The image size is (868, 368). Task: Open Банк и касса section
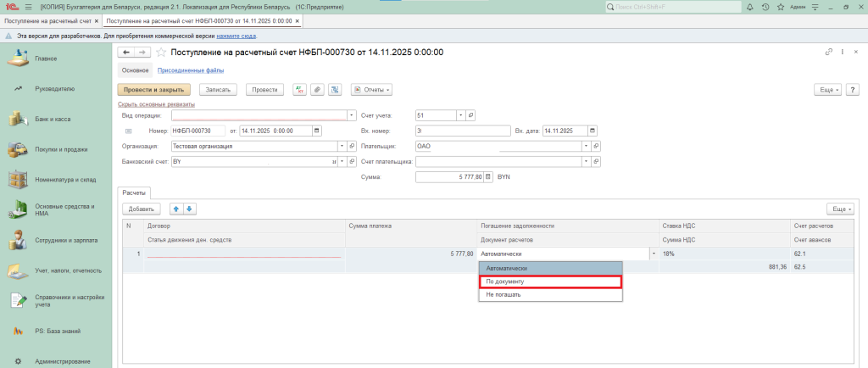pyautogui.click(x=53, y=119)
